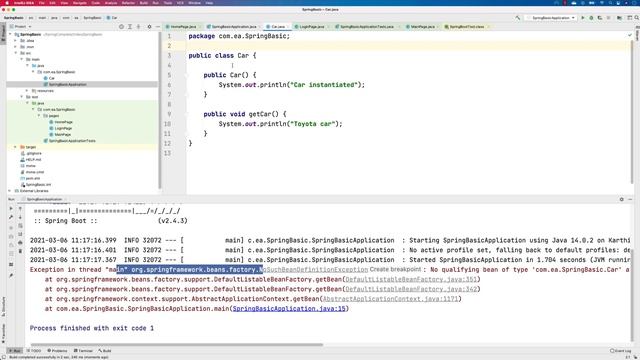
Task: Click Collapse All icon in Project panel
Action: click(x=138, y=27)
